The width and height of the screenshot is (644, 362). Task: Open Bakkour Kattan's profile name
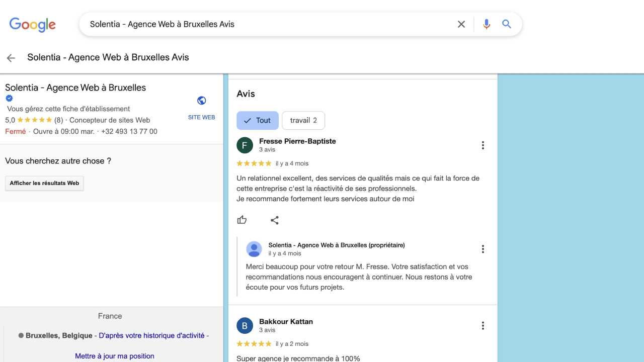pyautogui.click(x=286, y=322)
